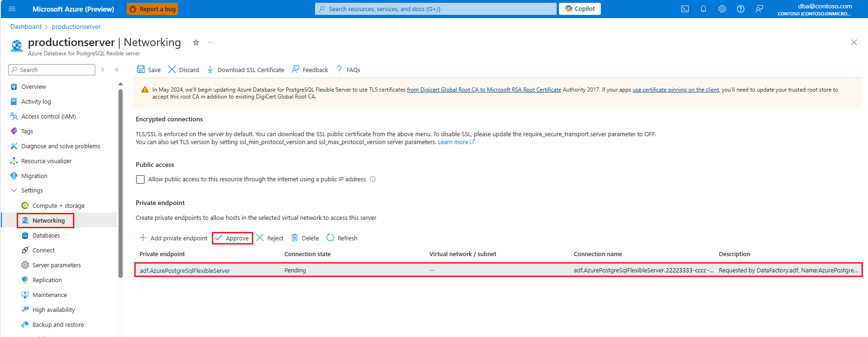The image size is (868, 337).
Task: Click the Tags icon in sidebar
Action: click(x=14, y=131)
